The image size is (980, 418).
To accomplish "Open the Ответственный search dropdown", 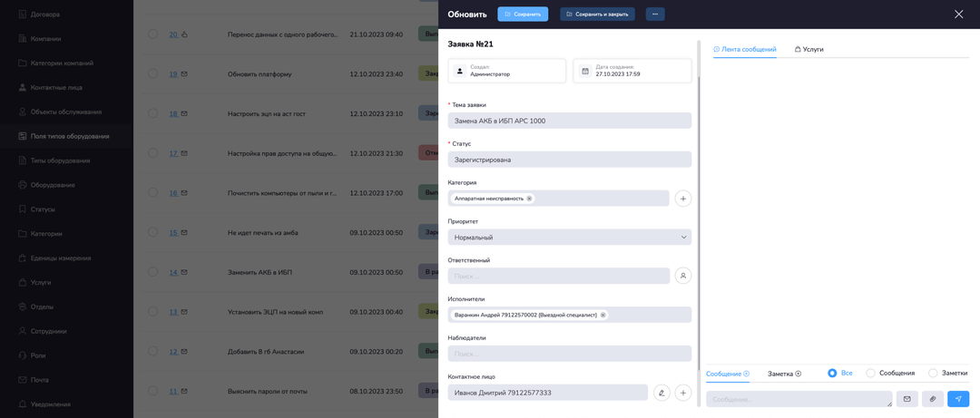I will coord(559,276).
